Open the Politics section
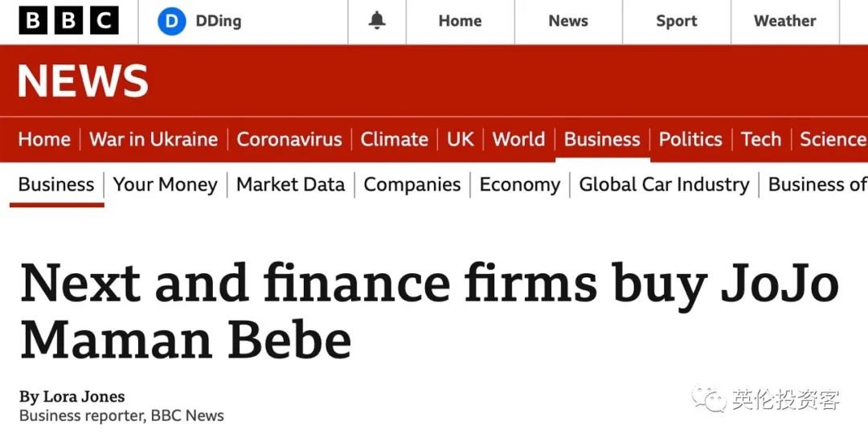 (690, 139)
